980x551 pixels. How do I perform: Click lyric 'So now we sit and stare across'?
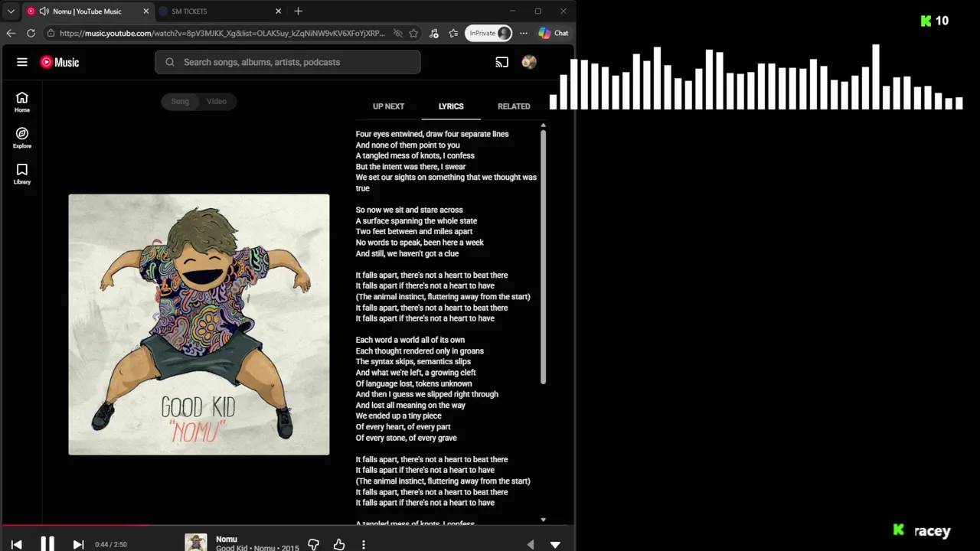[409, 210]
